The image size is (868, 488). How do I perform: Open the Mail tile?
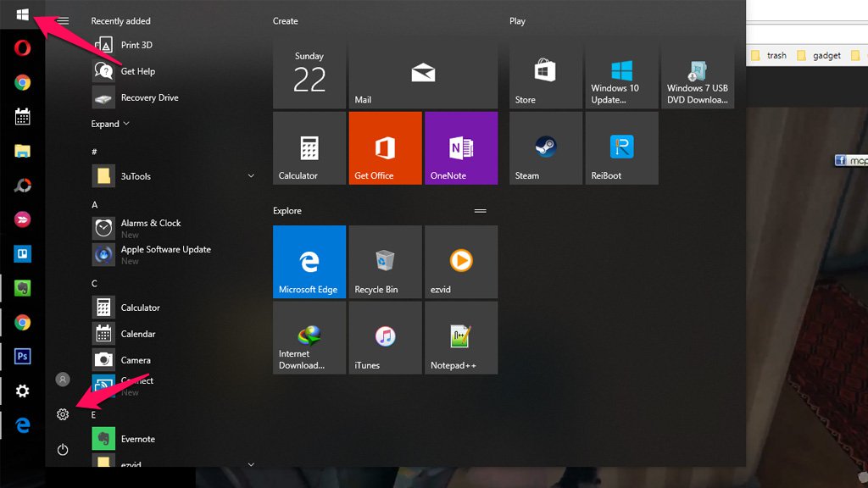pyautogui.click(x=423, y=73)
